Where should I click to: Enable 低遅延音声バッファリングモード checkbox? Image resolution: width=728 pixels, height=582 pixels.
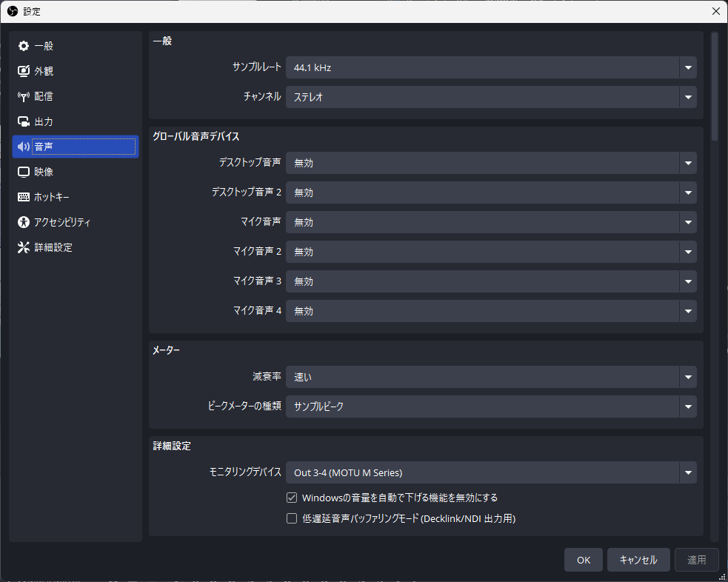click(292, 518)
